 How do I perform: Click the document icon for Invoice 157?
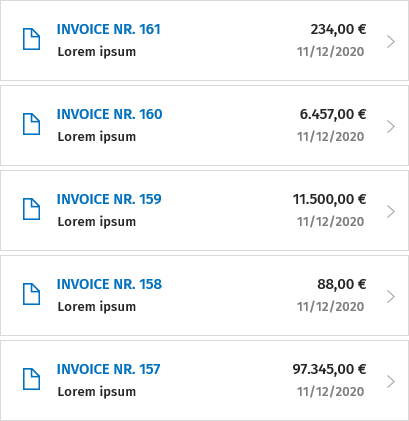tap(31, 379)
